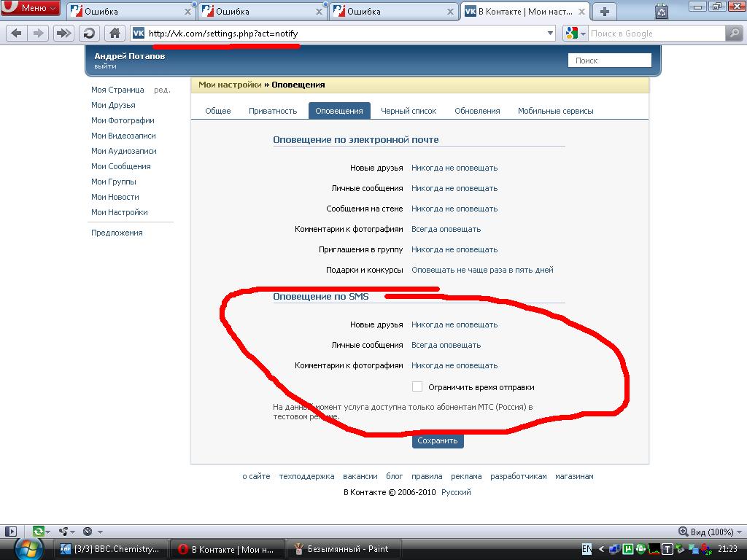Open the о сайте footer link
The image size is (747, 560).
256,476
